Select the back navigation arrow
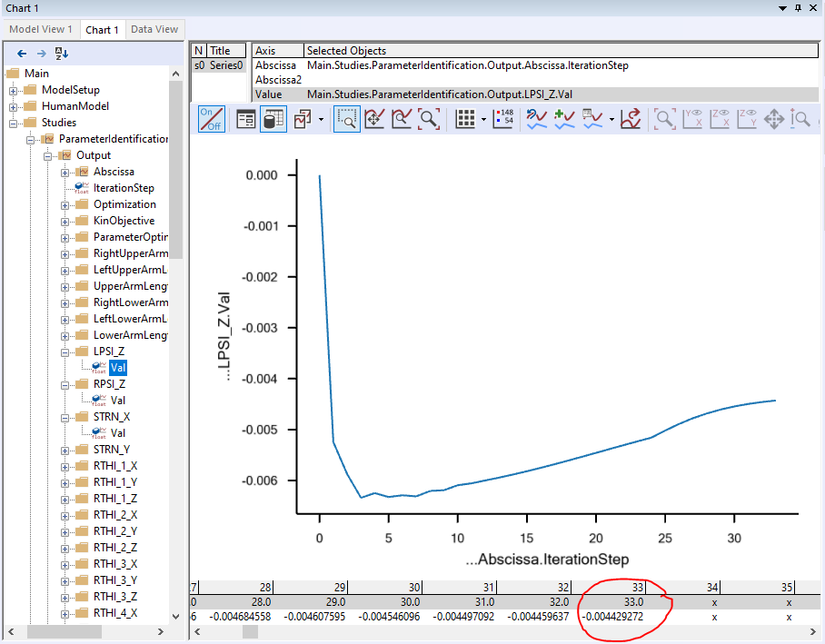Screen dimensions: 825x644 tap(21, 53)
